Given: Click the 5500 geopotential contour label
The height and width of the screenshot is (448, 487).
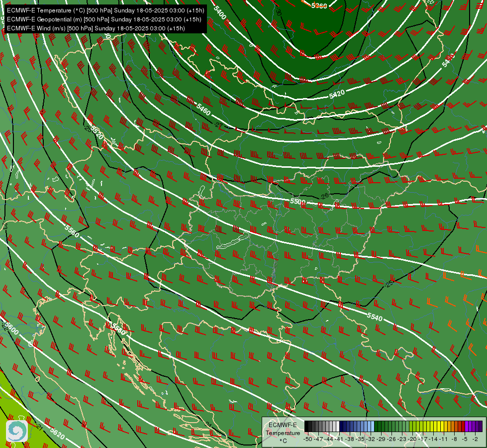Looking at the screenshot, I should [297, 202].
